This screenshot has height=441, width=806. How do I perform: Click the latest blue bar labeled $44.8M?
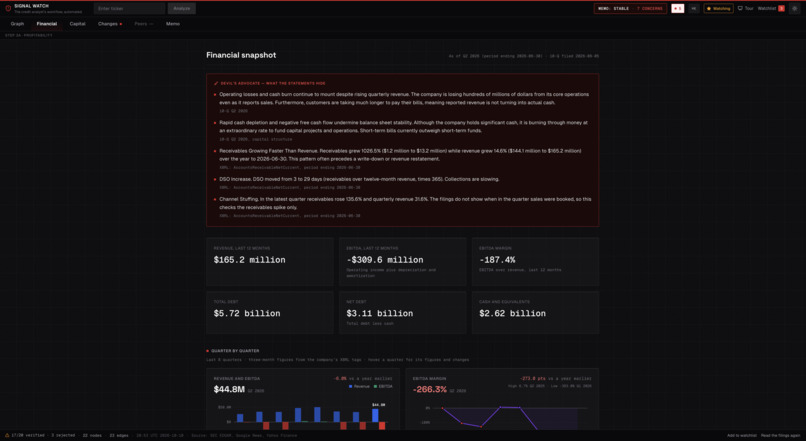pos(375,415)
